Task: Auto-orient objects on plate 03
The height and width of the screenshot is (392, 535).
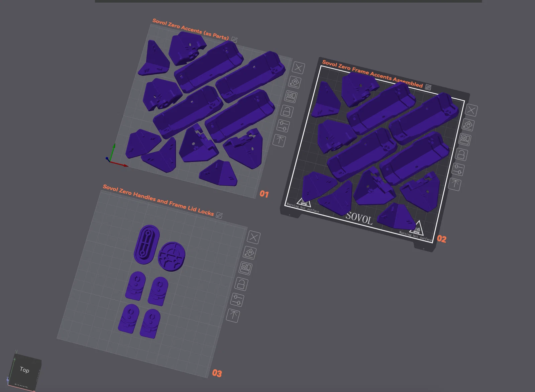Action: coord(249,253)
